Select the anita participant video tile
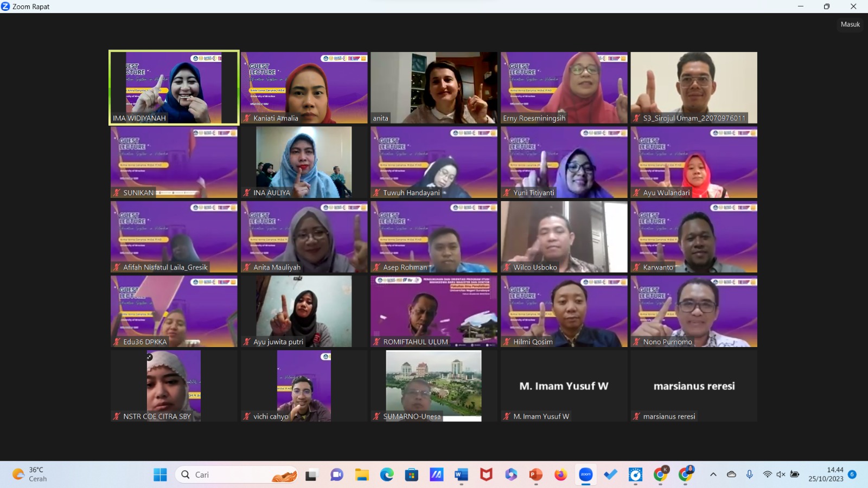 click(x=433, y=87)
